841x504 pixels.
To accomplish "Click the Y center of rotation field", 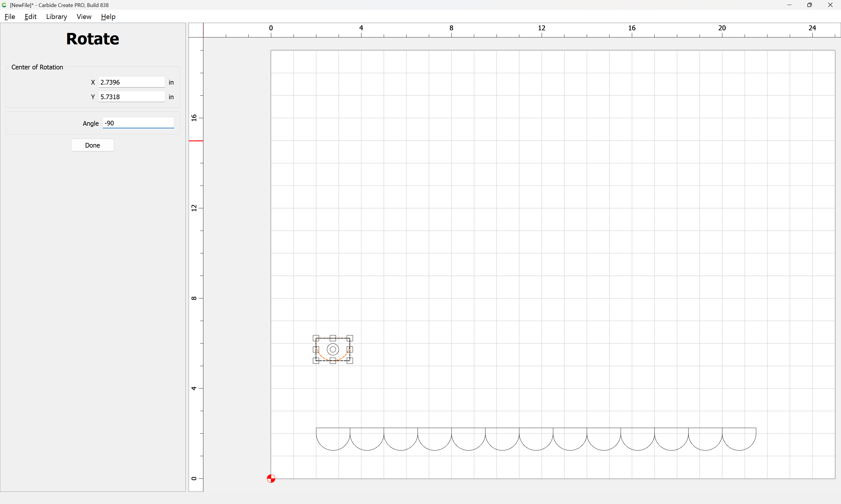I will pos(132,97).
